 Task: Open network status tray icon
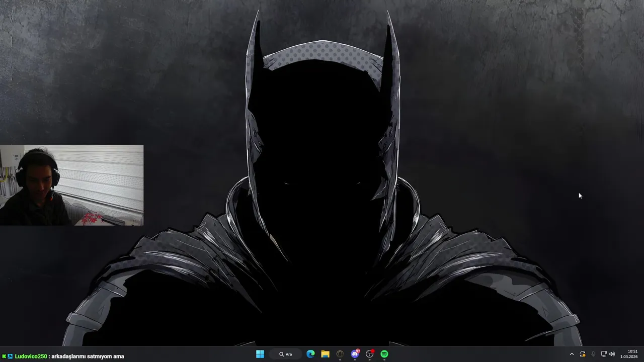click(x=604, y=354)
